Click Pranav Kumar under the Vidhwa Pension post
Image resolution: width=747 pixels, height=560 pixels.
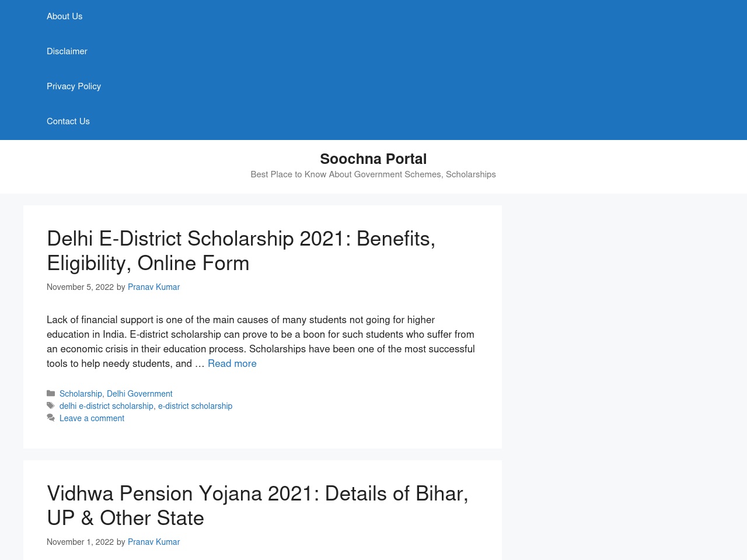153,542
